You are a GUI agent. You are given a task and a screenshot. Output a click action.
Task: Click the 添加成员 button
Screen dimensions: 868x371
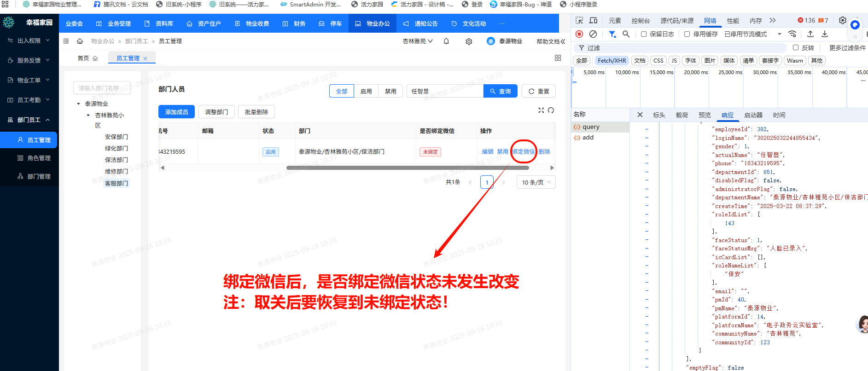176,112
